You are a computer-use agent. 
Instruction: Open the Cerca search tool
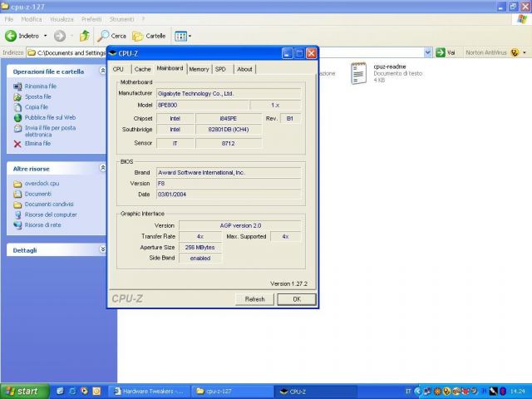point(111,36)
